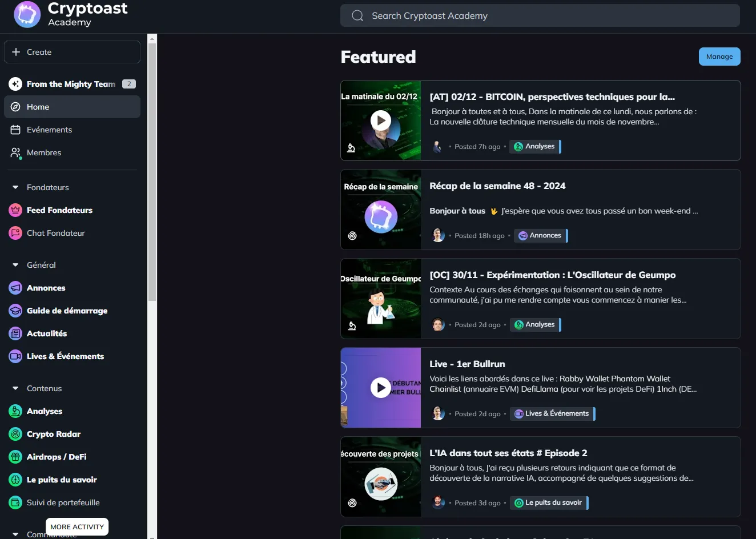This screenshot has width=756, height=539.
Task: Play the La matinale du 02/12 video
Action: (381, 120)
